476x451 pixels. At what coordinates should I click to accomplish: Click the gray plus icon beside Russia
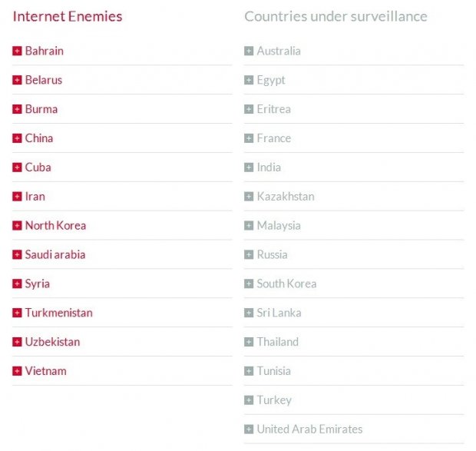(249, 254)
